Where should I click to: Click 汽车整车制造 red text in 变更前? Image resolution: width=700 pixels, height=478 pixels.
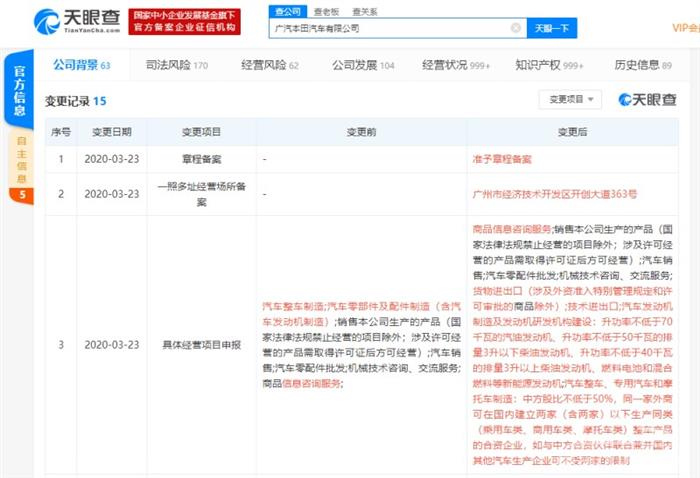(292, 307)
